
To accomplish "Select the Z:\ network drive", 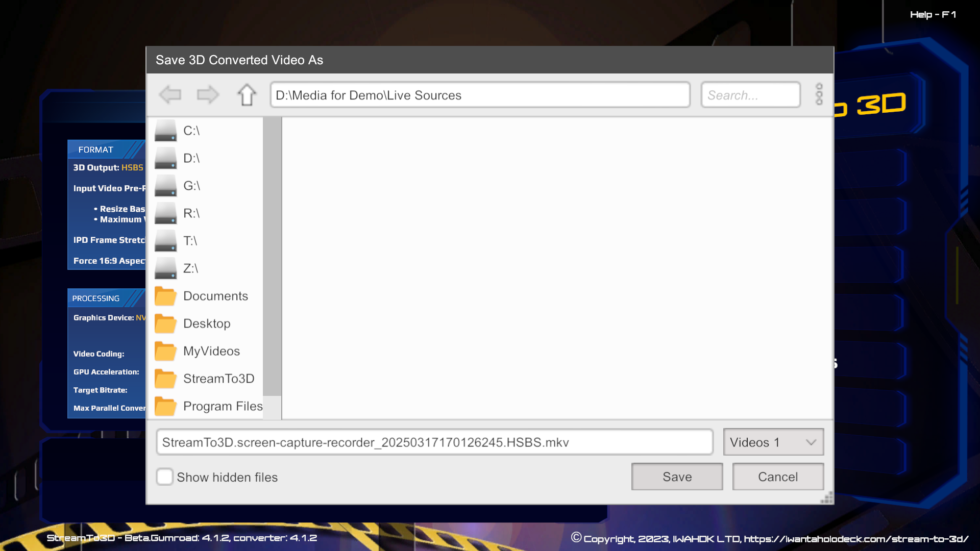I will 190,268.
